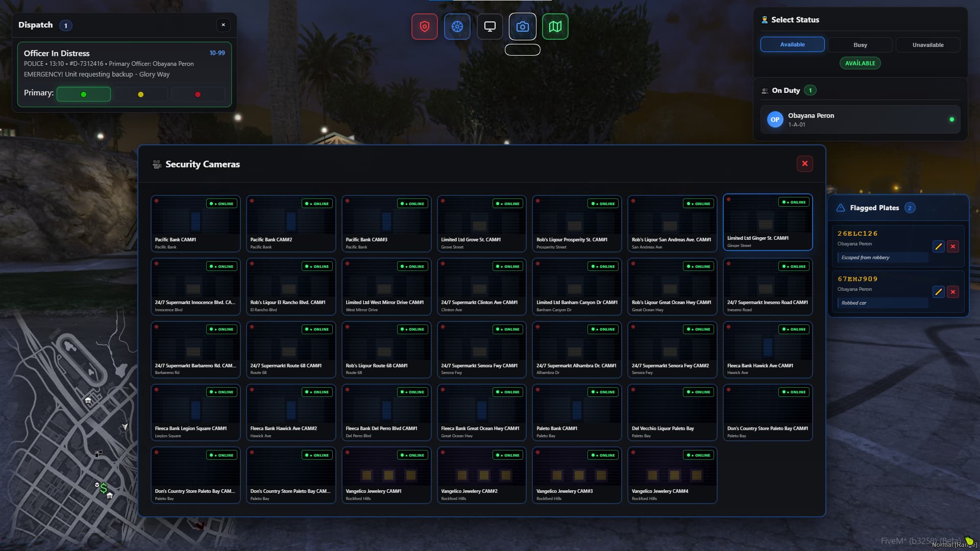Set dispatch primary to green status
Image resolution: width=980 pixels, height=551 pixels.
click(x=84, y=94)
